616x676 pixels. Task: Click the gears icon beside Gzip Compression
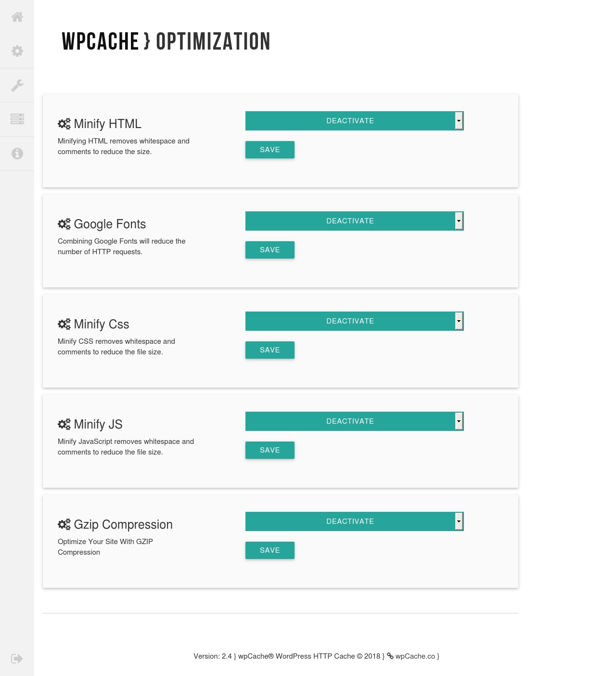pos(64,524)
